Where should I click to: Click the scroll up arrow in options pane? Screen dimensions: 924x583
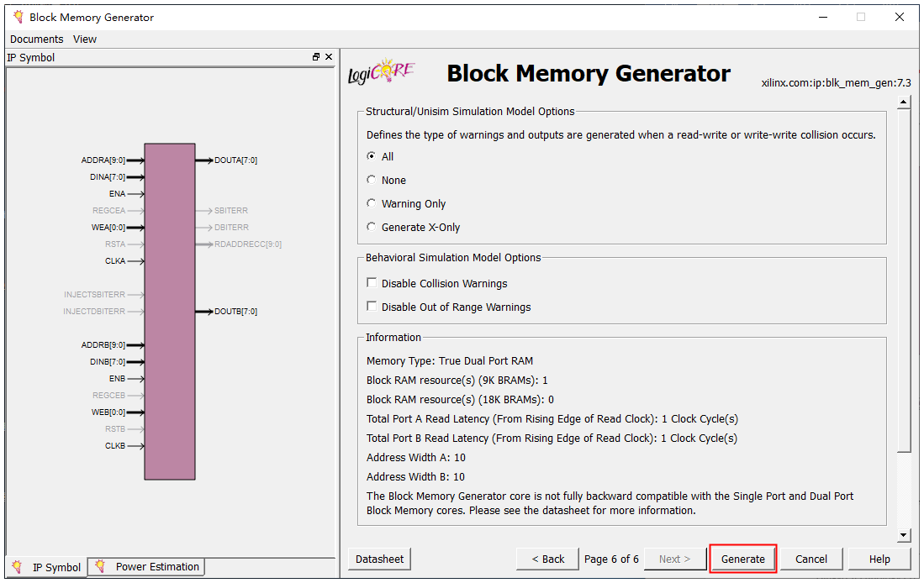[x=904, y=102]
